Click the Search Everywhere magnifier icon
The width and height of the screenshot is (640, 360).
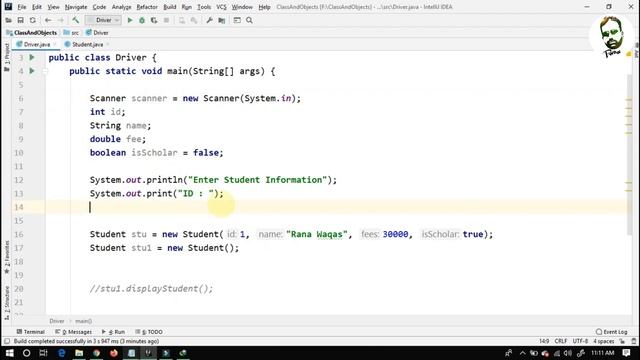[x=249, y=20]
